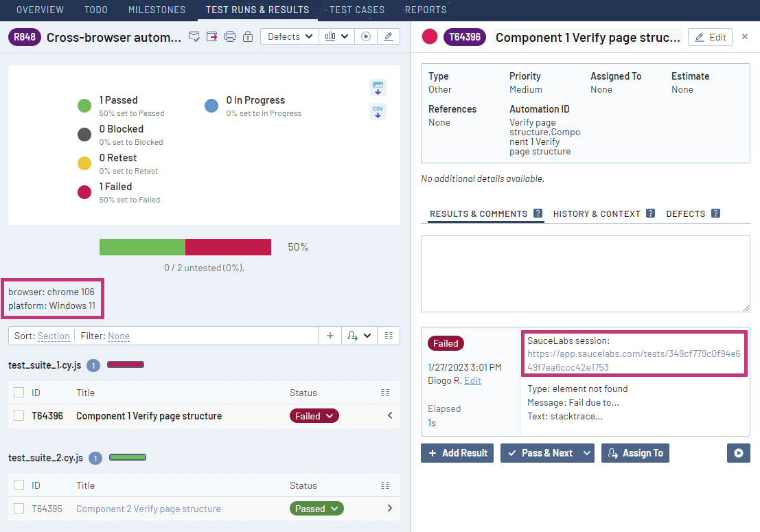Select the email report icon
The height and width of the screenshot is (532, 760).
pos(194,36)
